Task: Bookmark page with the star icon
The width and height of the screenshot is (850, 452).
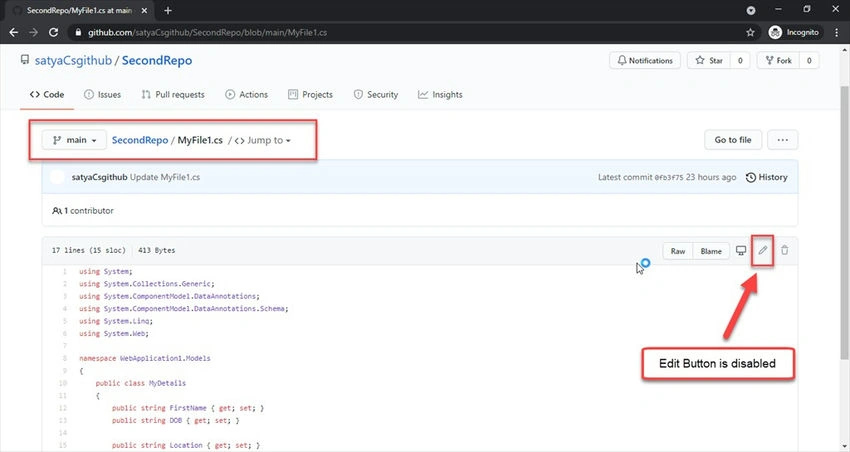Action: [x=750, y=33]
